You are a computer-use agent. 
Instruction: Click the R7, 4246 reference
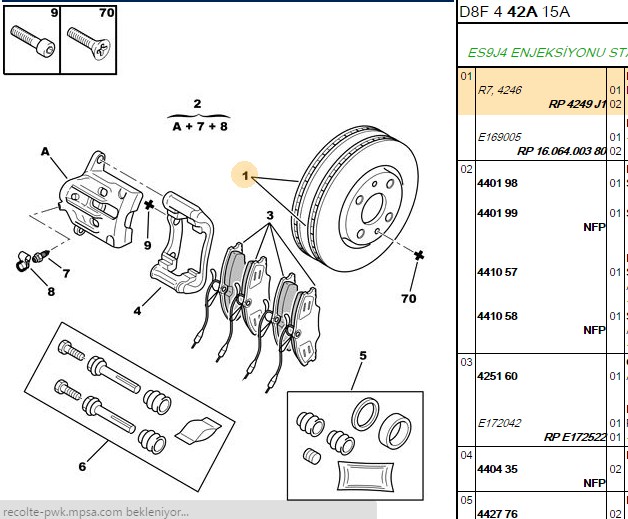coord(499,90)
